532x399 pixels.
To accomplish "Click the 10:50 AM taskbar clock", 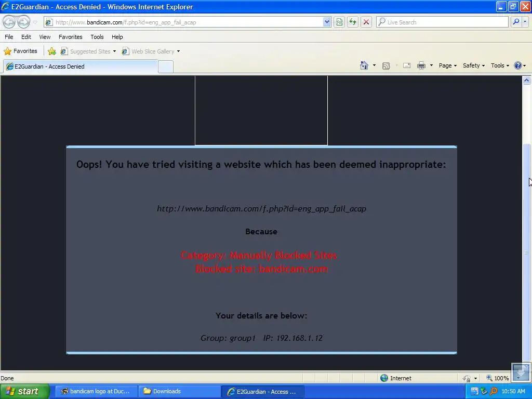I will (513, 392).
